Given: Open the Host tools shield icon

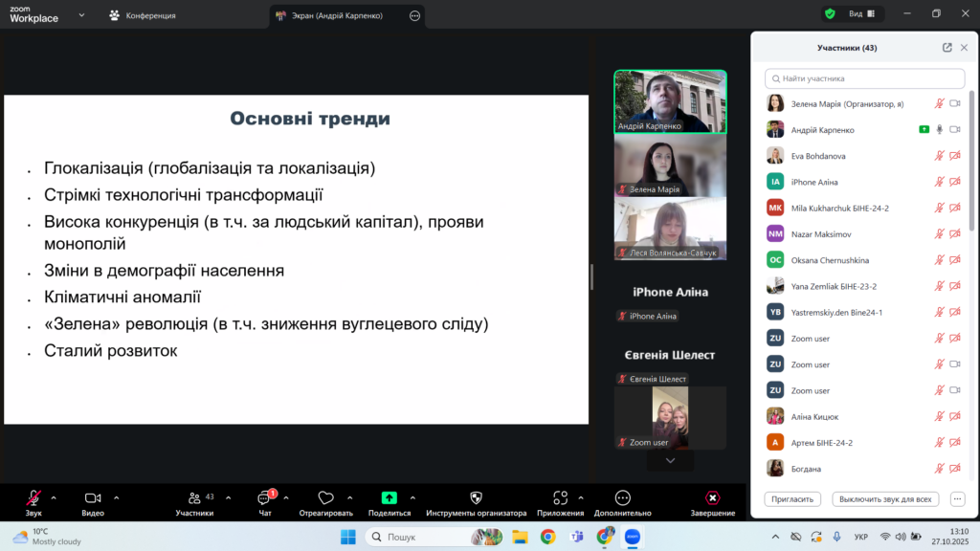Looking at the screenshot, I should (x=476, y=498).
